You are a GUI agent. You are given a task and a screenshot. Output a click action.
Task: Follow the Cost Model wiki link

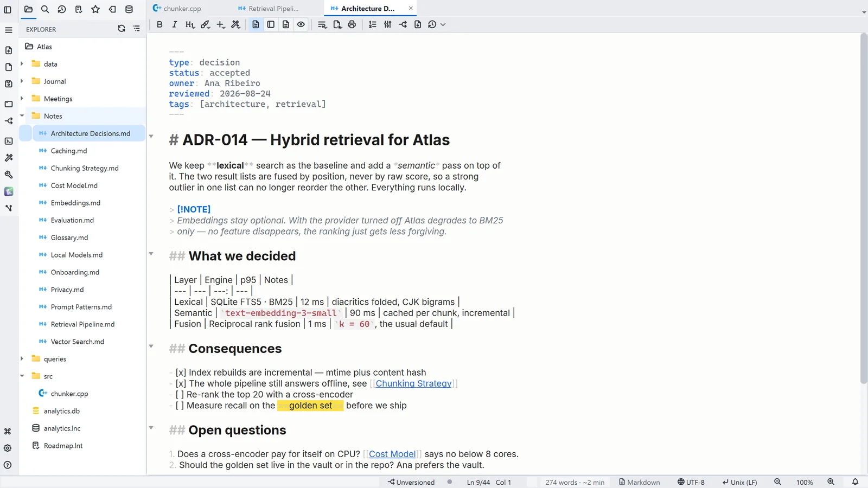[392, 454]
